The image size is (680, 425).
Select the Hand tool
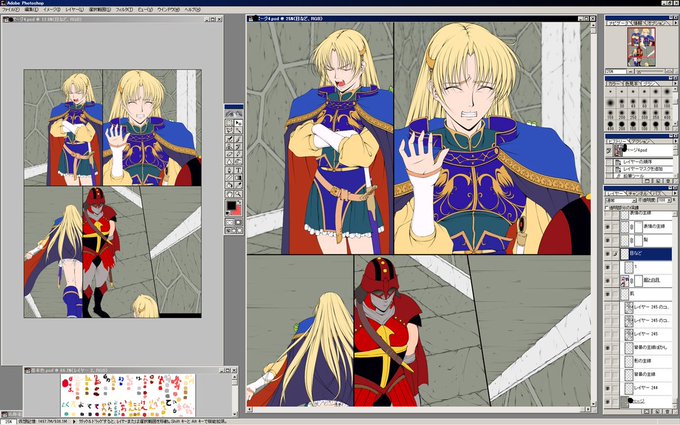tap(229, 194)
